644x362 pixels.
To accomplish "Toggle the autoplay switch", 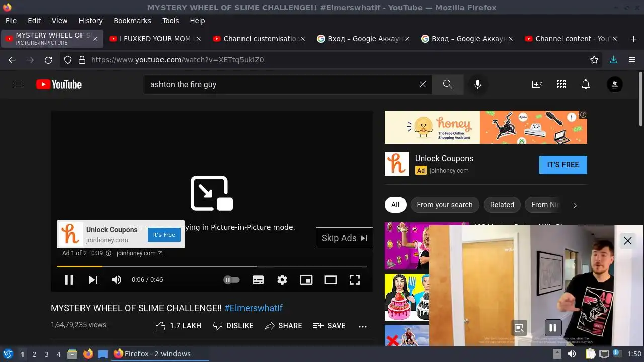I will tap(231, 280).
